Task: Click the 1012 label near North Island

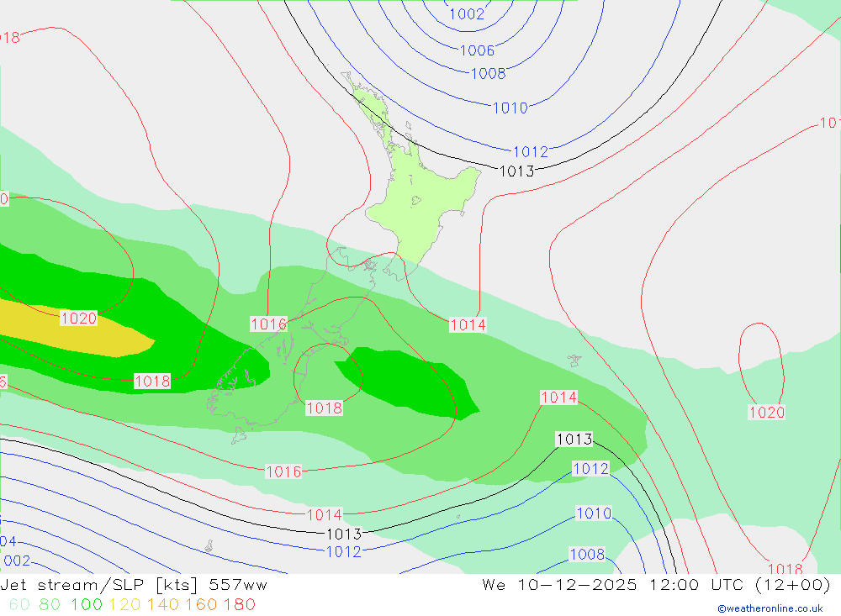Action: click(x=531, y=152)
